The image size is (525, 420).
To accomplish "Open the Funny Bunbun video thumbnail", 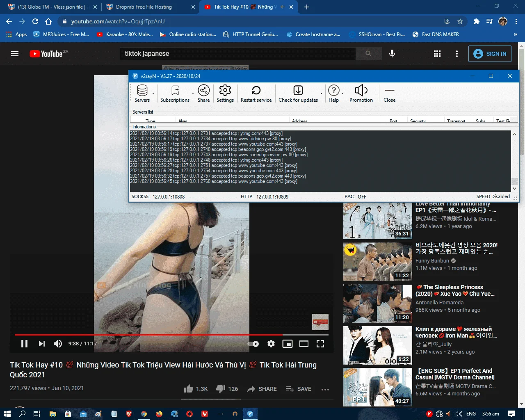I will coord(377,261).
